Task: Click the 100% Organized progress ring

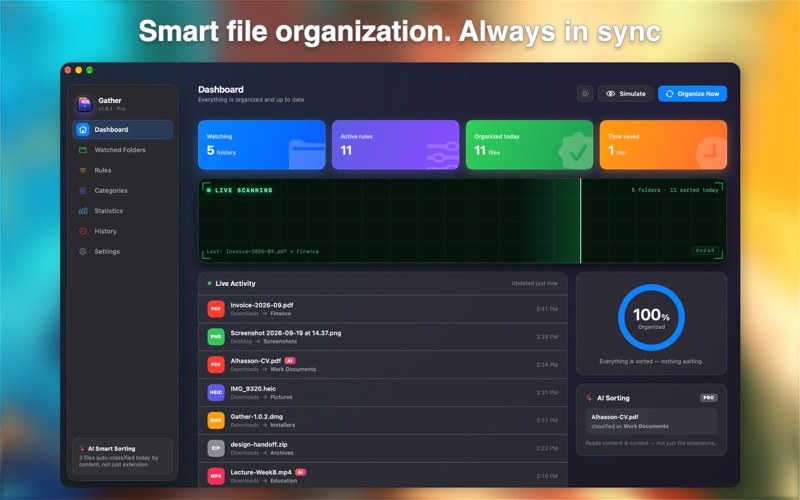Action: coord(651,317)
